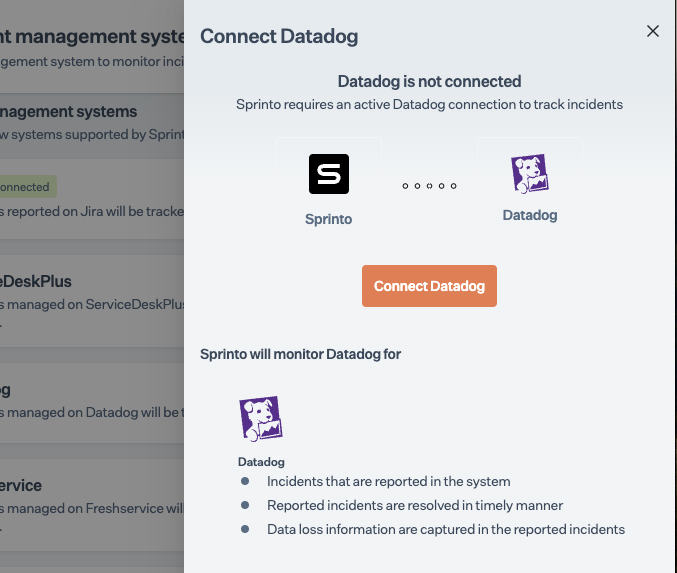Click the 'Sprinto' label under the black logo
This screenshot has height=573, width=677.
point(329,219)
